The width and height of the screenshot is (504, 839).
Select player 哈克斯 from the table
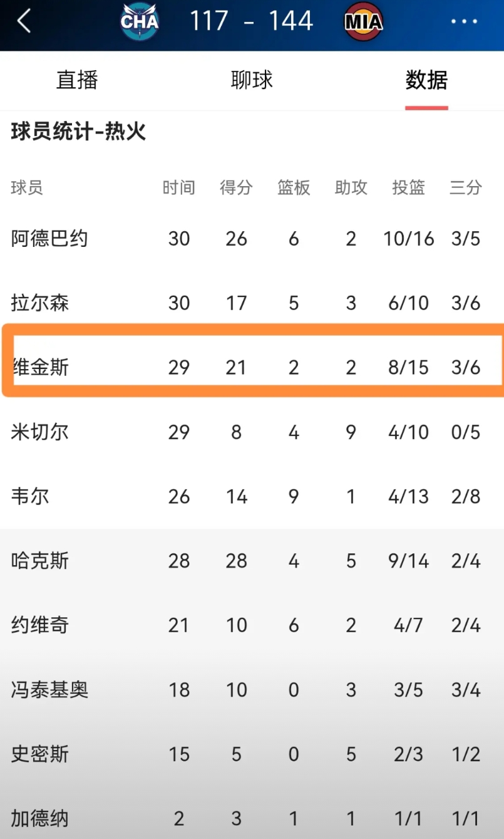pos(40,561)
